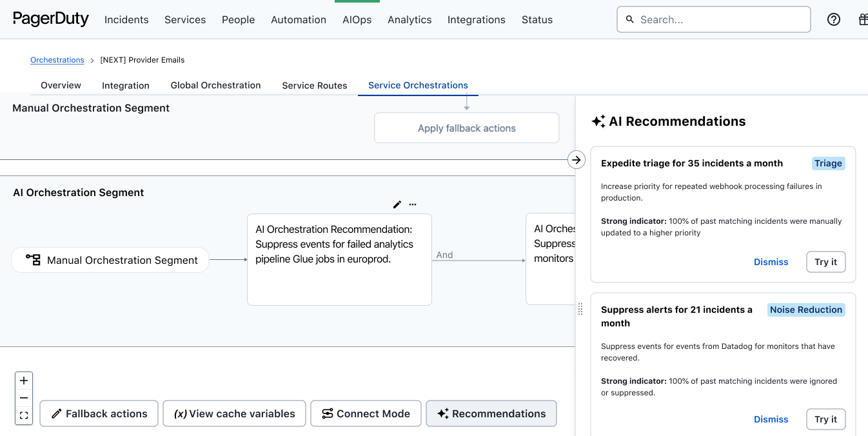Zoom in with the plus button
The height and width of the screenshot is (436, 868).
coord(24,381)
